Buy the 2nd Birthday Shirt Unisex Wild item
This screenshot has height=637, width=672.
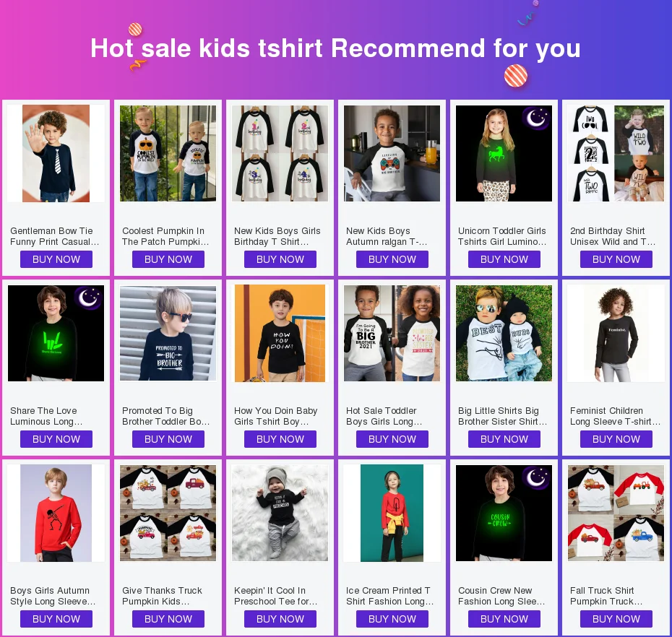tap(616, 259)
